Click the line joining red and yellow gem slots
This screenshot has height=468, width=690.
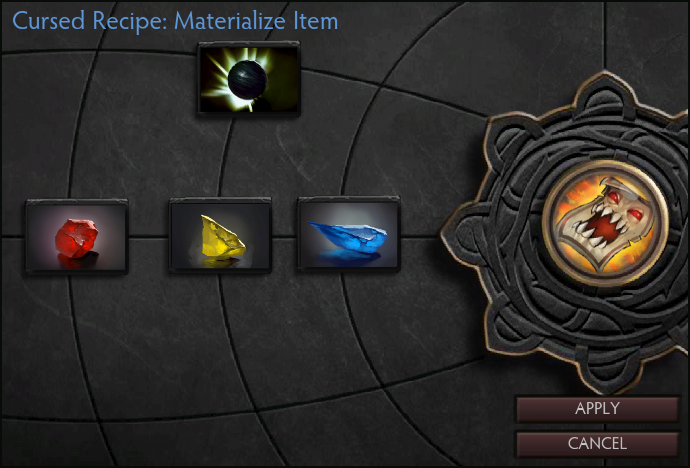click(x=149, y=238)
